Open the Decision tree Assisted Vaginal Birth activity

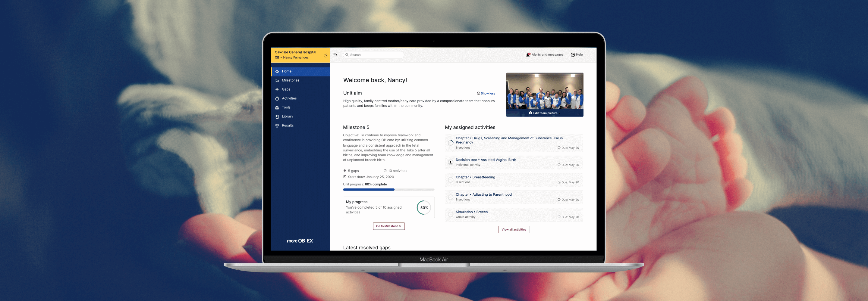click(x=486, y=160)
